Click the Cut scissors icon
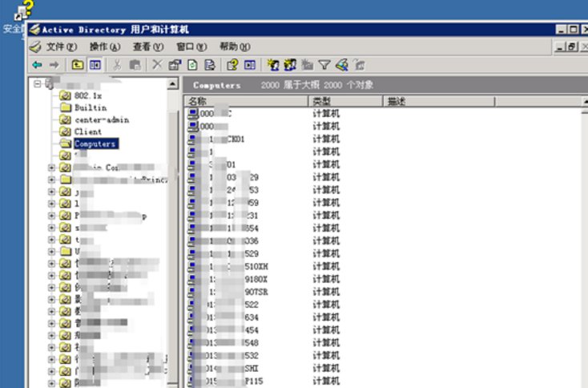588x388 pixels. tap(117, 65)
